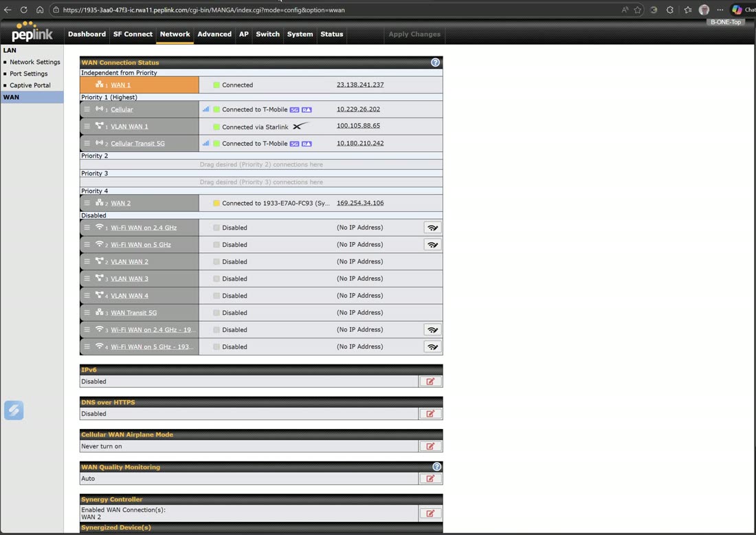Open the SF Connect tab
The height and width of the screenshot is (535, 756).
(x=133, y=34)
